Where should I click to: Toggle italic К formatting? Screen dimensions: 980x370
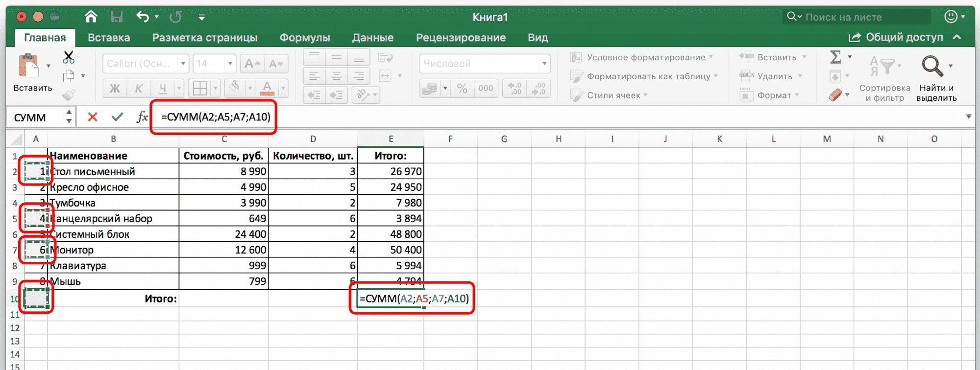click(139, 89)
